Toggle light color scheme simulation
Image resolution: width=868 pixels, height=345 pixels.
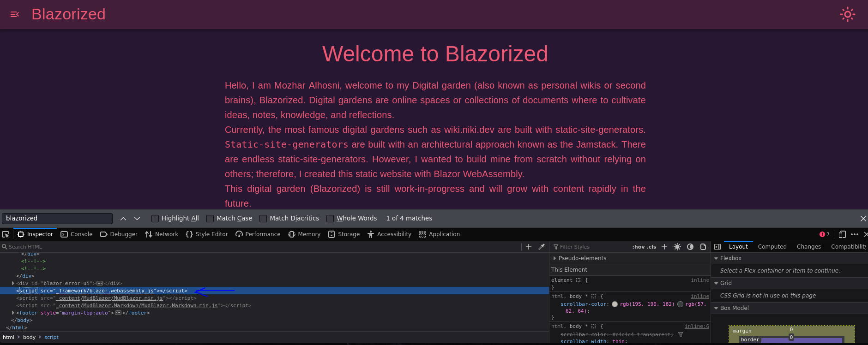click(x=677, y=247)
